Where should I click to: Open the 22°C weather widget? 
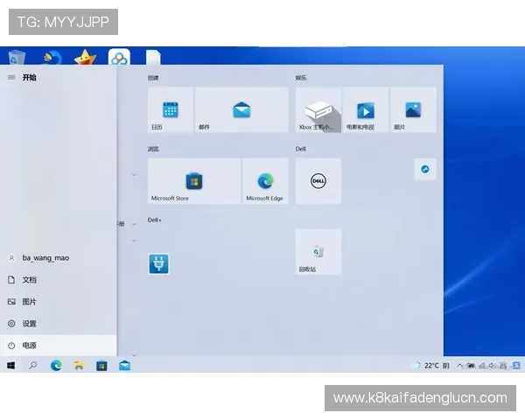[430, 366]
